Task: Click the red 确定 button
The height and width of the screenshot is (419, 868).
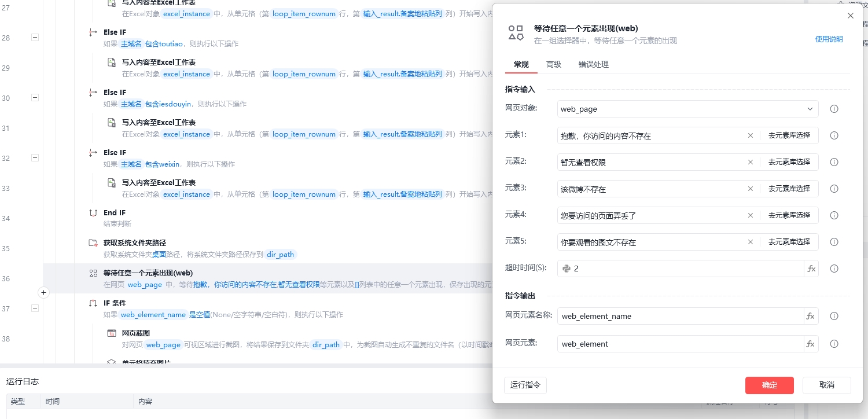Action: point(769,385)
